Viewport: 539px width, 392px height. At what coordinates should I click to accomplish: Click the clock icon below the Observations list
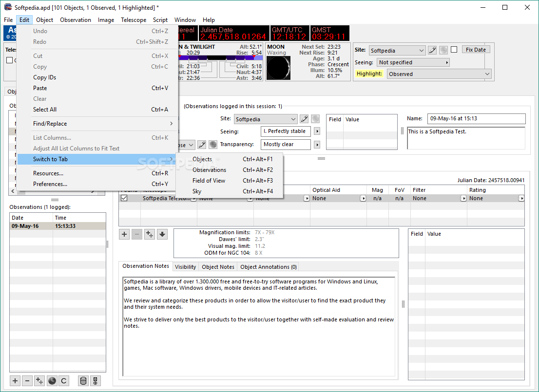click(x=52, y=381)
